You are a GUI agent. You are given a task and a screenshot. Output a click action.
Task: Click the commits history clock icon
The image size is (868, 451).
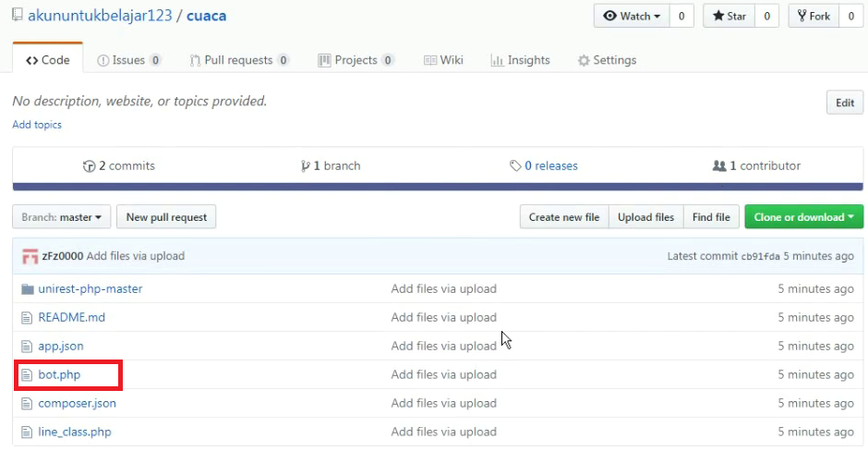coord(89,166)
